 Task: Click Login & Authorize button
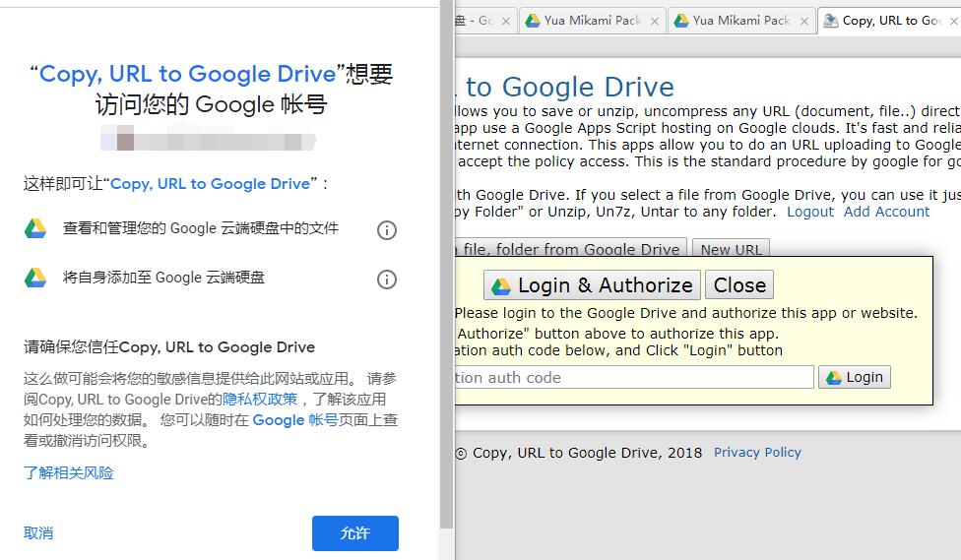pyautogui.click(x=592, y=284)
